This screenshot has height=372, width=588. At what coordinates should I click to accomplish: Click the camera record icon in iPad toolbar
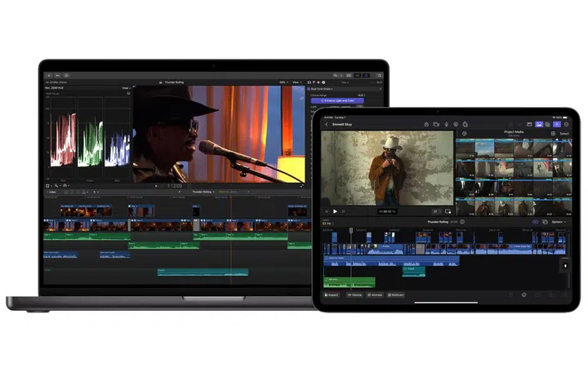[x=437, y=125]
